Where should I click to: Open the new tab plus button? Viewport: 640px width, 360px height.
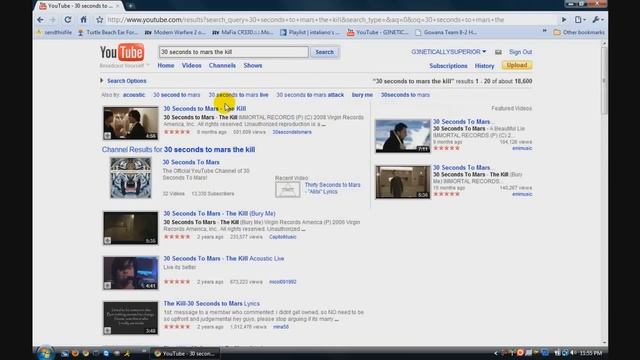pos(131,6)
